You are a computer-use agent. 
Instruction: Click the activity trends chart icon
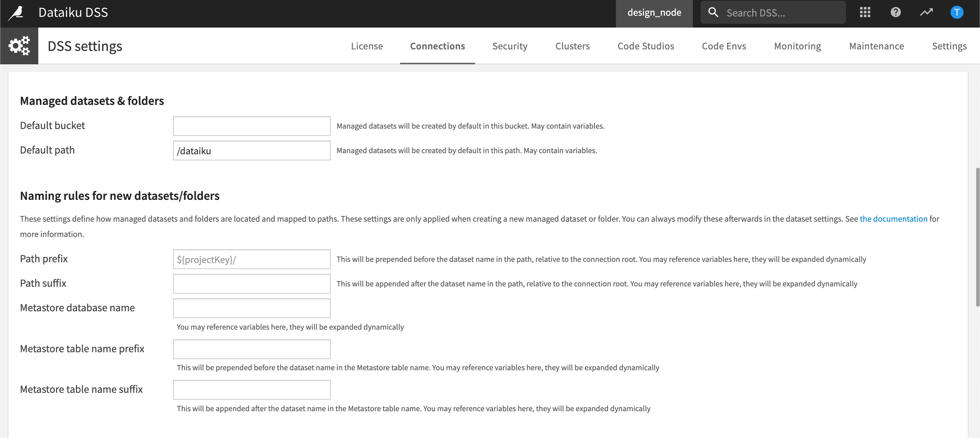tap(926, 12)
